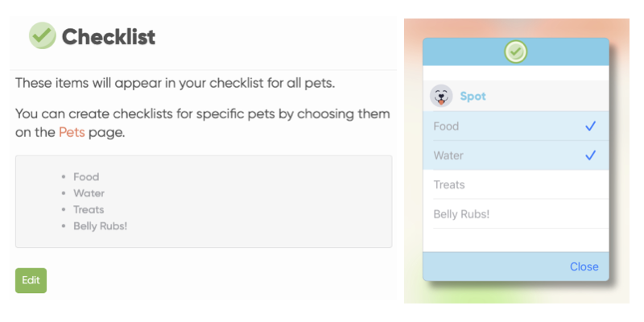The height and width of the screenshot is (322, 644).
Task: Click Water in the all-pets bullet list
Action: (x=89, y=193)
